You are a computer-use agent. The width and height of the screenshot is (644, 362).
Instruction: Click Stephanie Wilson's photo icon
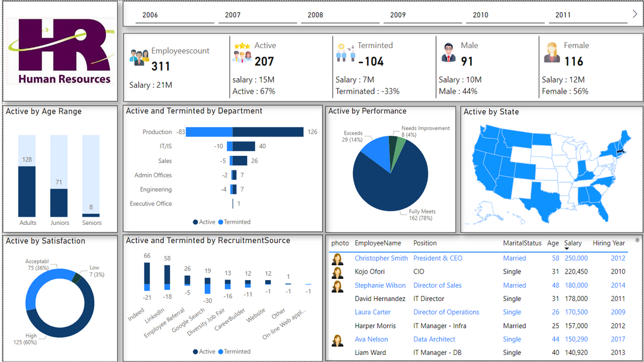click(x=338, y=286)
